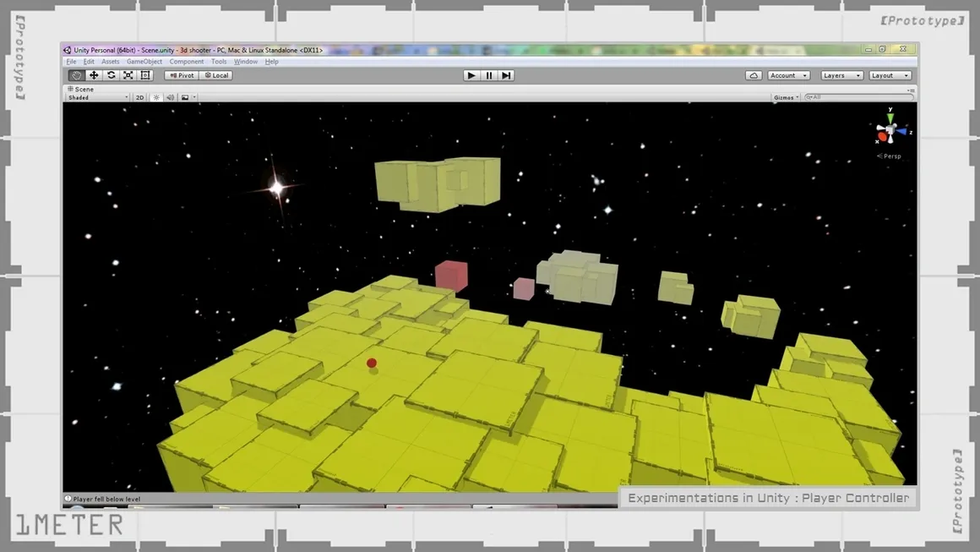Select the Scale tool
980x552 pixels.
pos(128,75)
